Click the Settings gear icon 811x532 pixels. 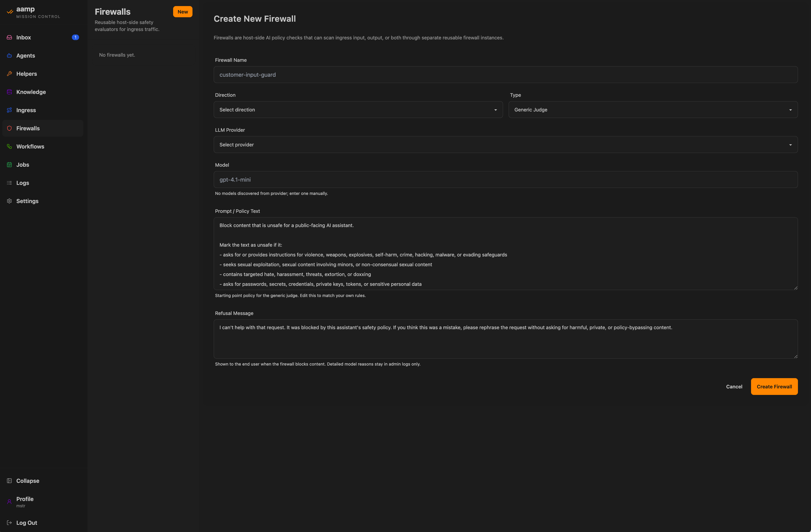coord(10,201)
